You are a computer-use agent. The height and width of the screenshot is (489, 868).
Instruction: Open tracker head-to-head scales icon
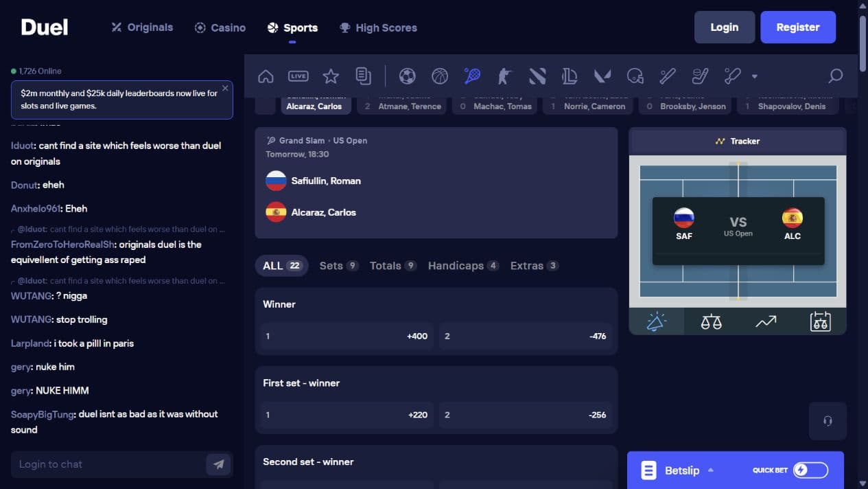[711, 321]
